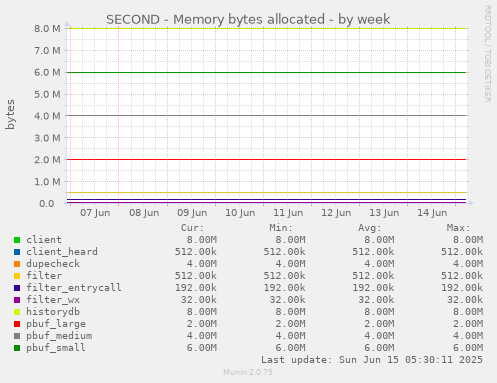
Task: Click the pbuf_large red legend swatch
Action: (x=17, y=324)
